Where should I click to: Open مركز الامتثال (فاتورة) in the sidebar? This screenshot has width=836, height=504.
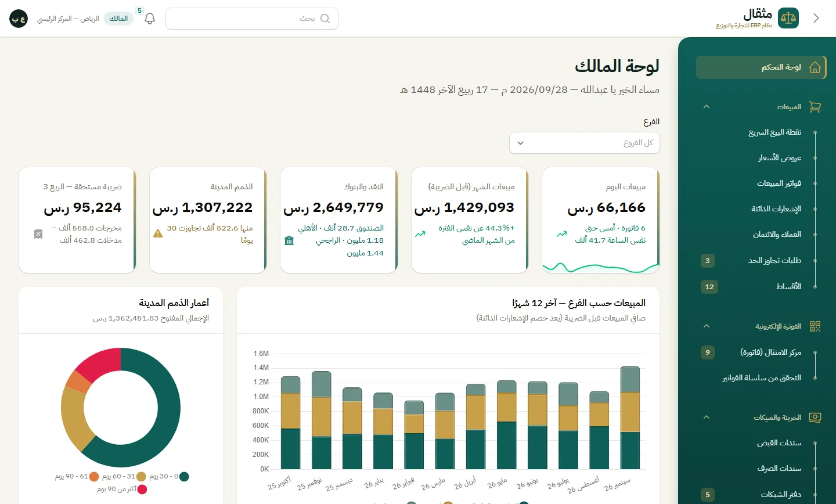tap(761, 352)
